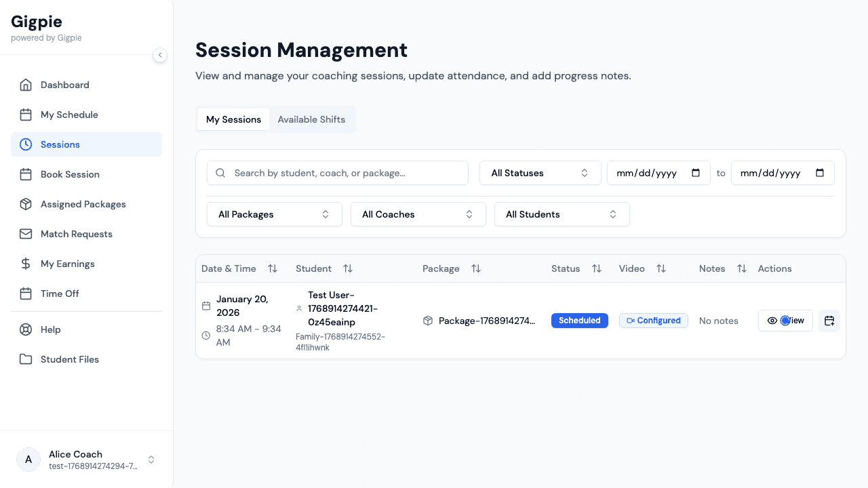The height and width of the screenshot is (488, 868).
Task: Open Student Files via the folder icon
Action: pyautogui.click(x=26, y=359)
